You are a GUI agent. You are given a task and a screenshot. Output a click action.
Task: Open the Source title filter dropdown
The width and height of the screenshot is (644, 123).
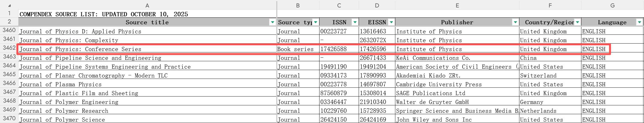(x=272, y=22)
